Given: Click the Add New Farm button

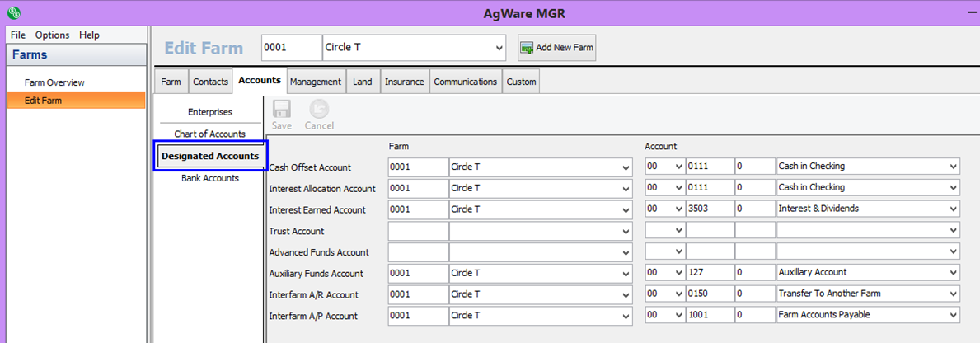Looking at the screenshot, I should tap(556, 48).
